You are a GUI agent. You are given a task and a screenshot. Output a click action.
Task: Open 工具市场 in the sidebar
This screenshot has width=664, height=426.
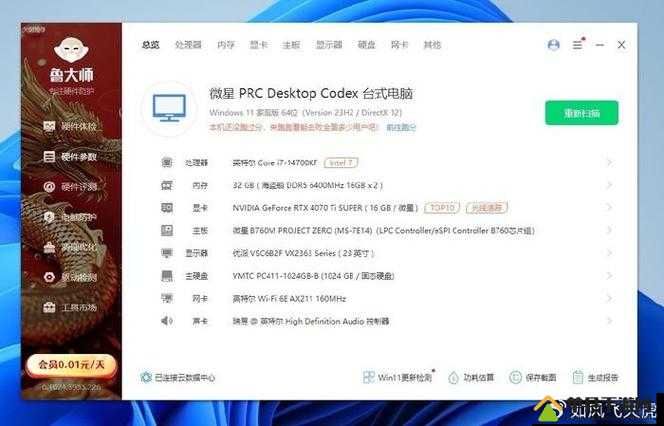[x=70, y=307]
